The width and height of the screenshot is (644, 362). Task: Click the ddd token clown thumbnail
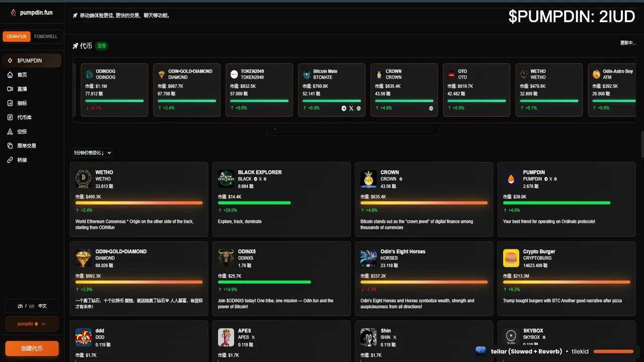(x=84, y=337)
